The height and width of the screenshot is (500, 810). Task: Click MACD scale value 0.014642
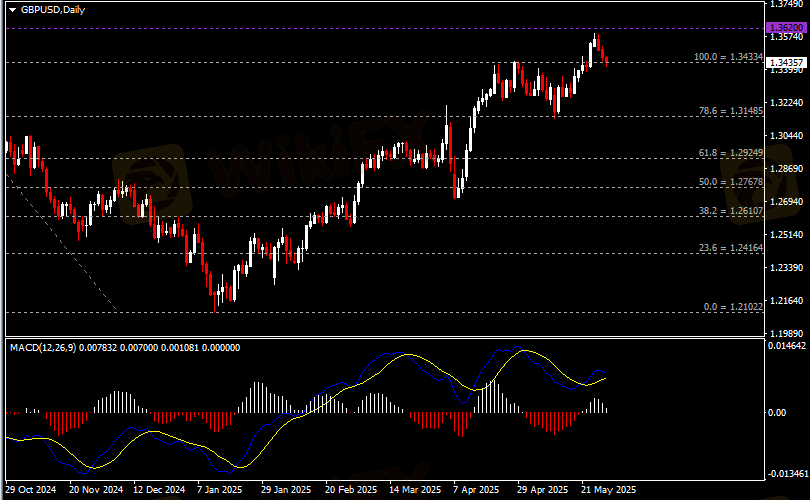point(787,346)
